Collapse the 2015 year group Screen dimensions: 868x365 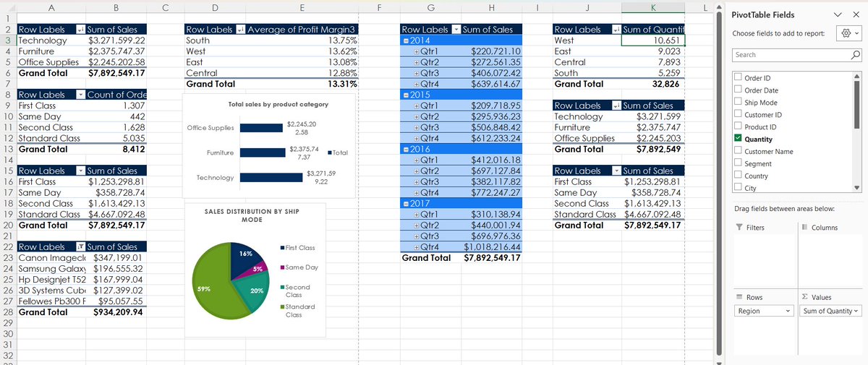click(405, 95)
